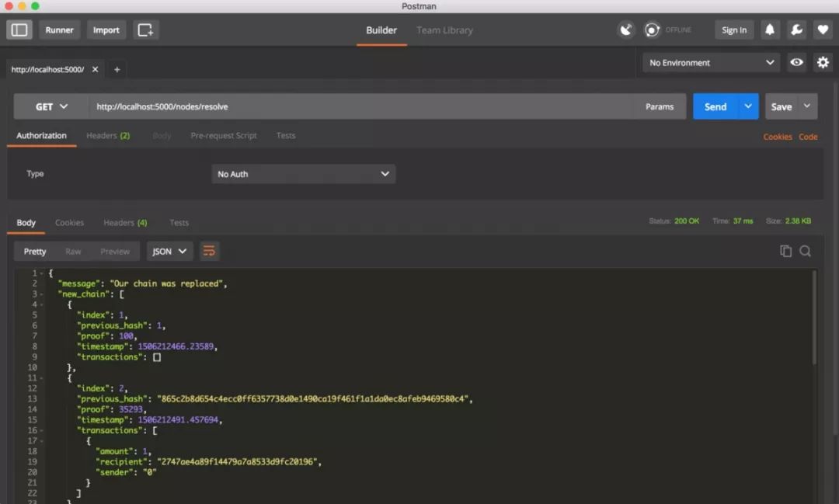
Task: Click the satellite interceptor icon
Action: click(625, 30)
